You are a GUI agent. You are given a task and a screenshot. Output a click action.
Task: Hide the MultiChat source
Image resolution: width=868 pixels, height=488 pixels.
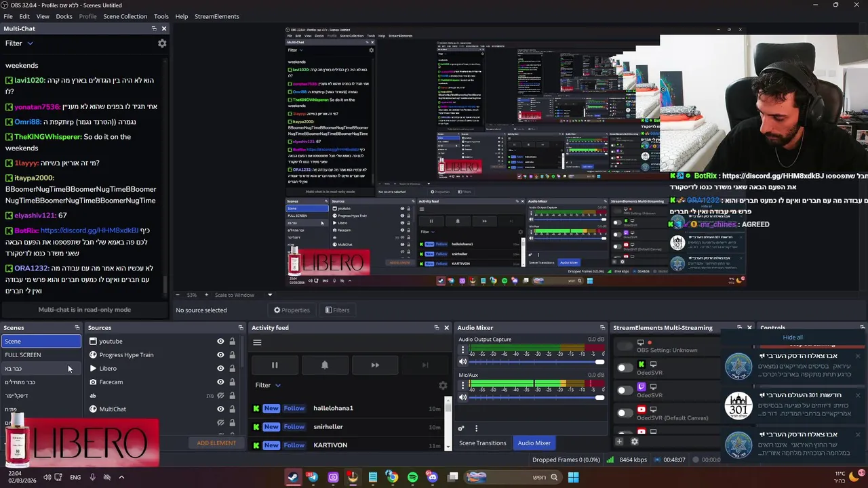[x=220, y=409]
